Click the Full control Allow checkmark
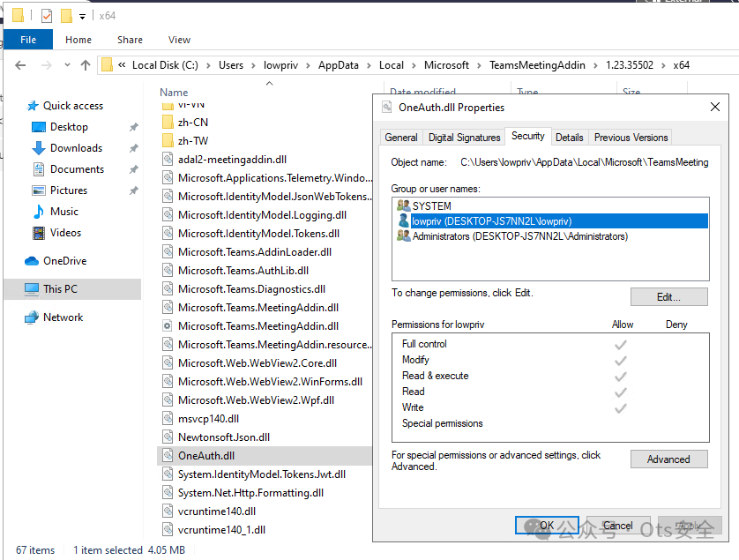 coord(621,345)
